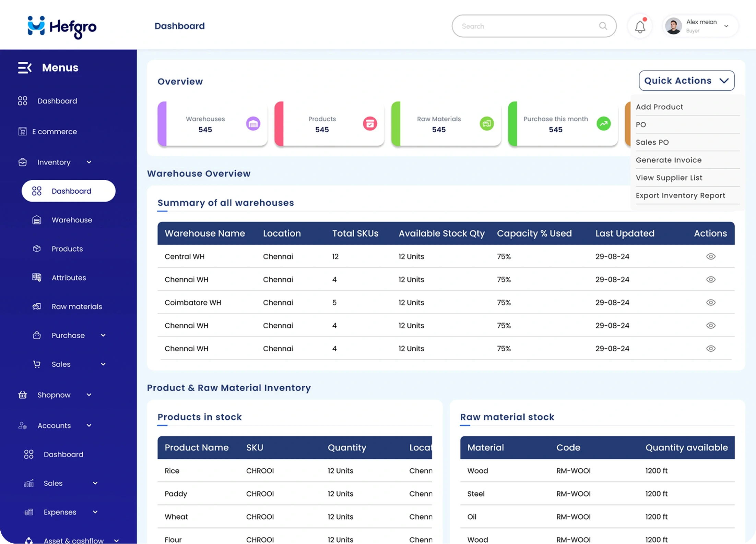Viewport: 756px width, 544px height.
Task: View Coimbatore WH row with its eye toggle
Action: (711, 302)
